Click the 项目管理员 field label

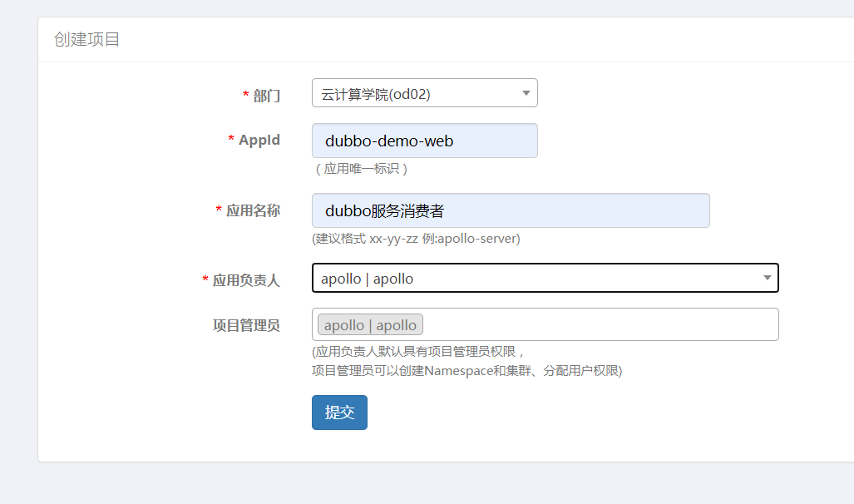point(246,325)
